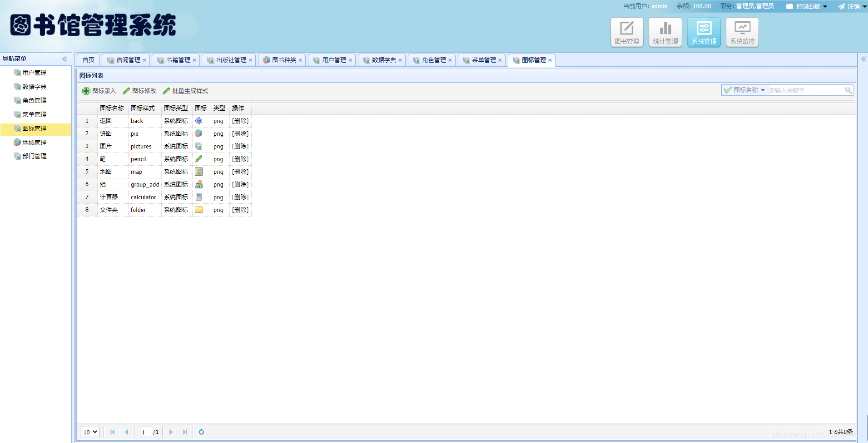
Task: Open the 注销 logout dropdown
Action: [852, 6]
